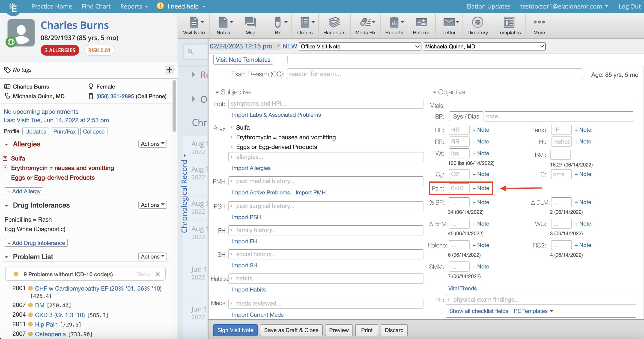The image size is (644, 339).
Task: Click the plus icon to add tags
Action: coord(169,70)
